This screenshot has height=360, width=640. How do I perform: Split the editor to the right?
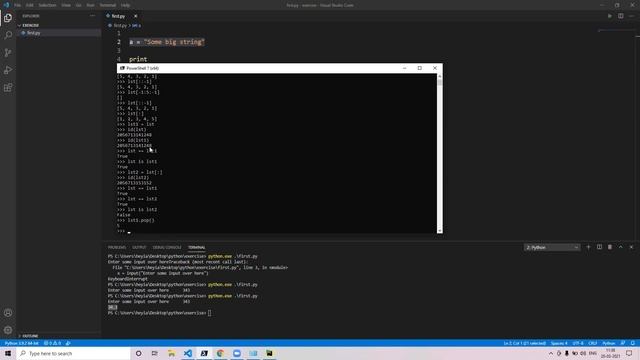click(620, 16)
